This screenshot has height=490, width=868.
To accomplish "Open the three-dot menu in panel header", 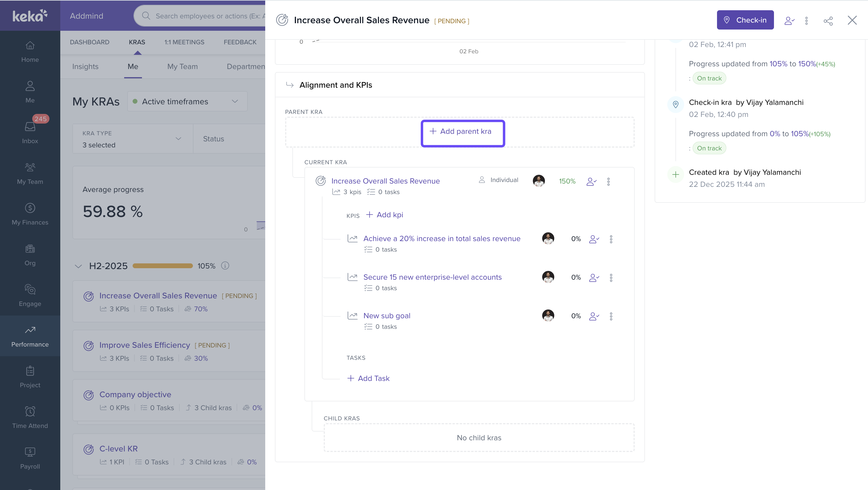I will [806, 20].
